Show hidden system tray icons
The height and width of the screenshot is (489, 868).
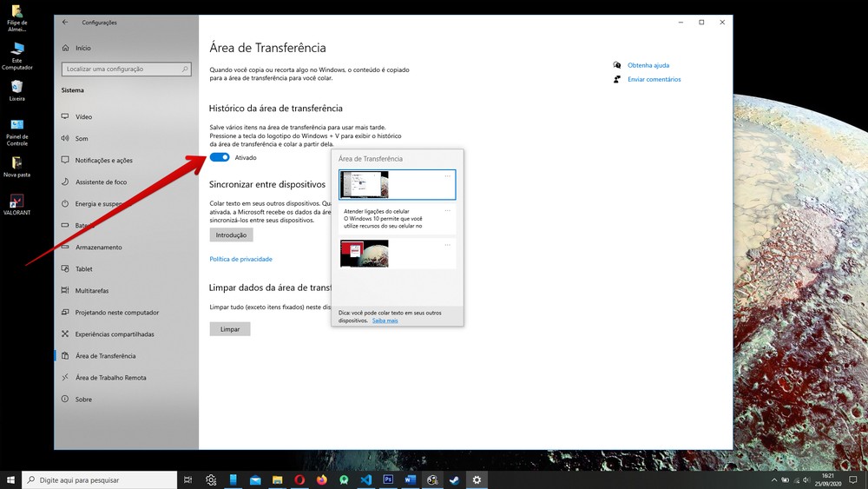click(774, 480)
